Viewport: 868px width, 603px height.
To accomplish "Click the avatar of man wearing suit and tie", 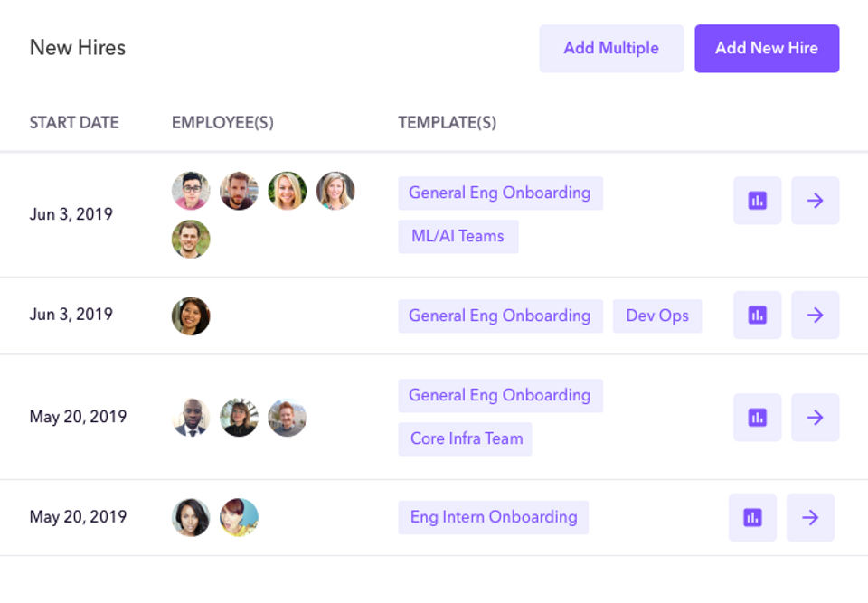I will pyautogui.click(x=191, y=418).
